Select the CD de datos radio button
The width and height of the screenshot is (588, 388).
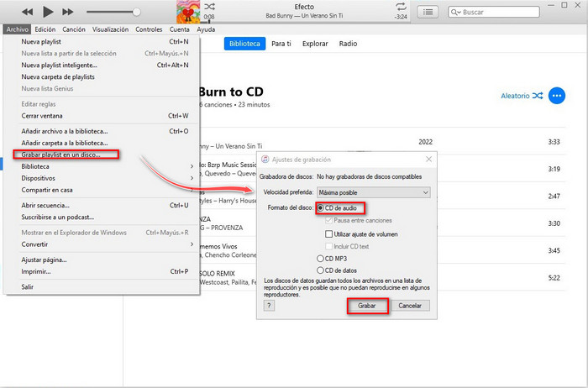(320, 270)
